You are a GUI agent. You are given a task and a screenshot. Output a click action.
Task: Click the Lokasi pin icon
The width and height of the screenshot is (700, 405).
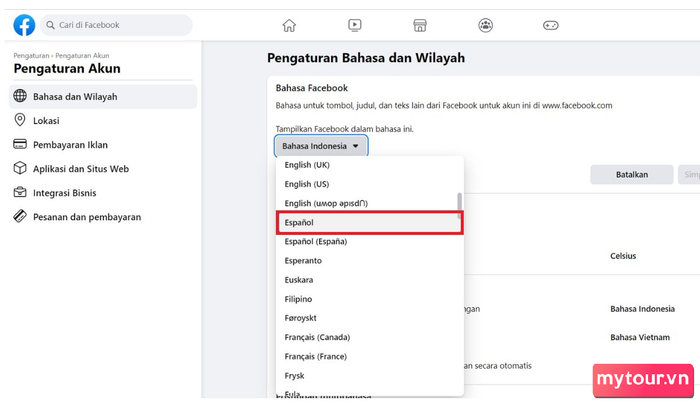point(20,120)
